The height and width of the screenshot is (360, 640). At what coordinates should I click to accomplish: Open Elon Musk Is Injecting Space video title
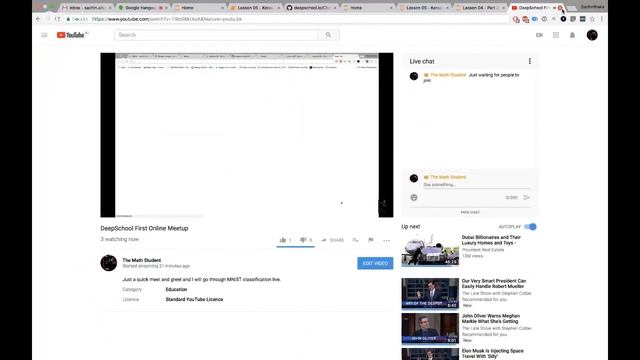493,353
